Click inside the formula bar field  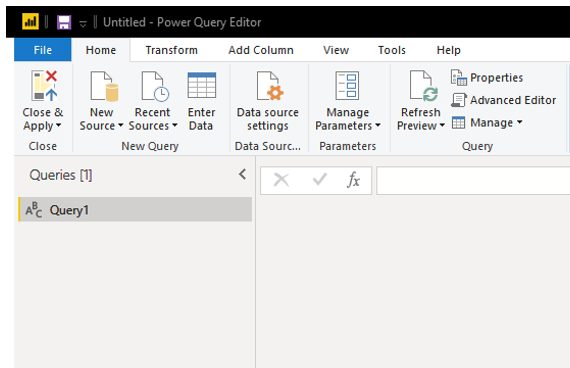(473, 180)
